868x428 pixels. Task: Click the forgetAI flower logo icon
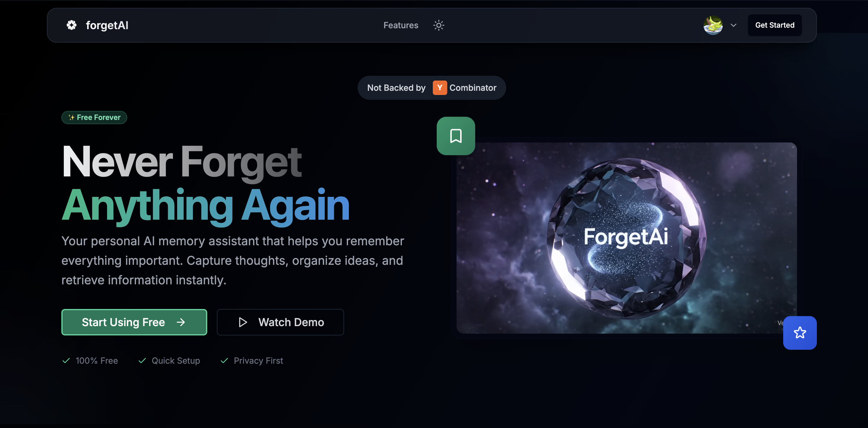coord(72,25)
